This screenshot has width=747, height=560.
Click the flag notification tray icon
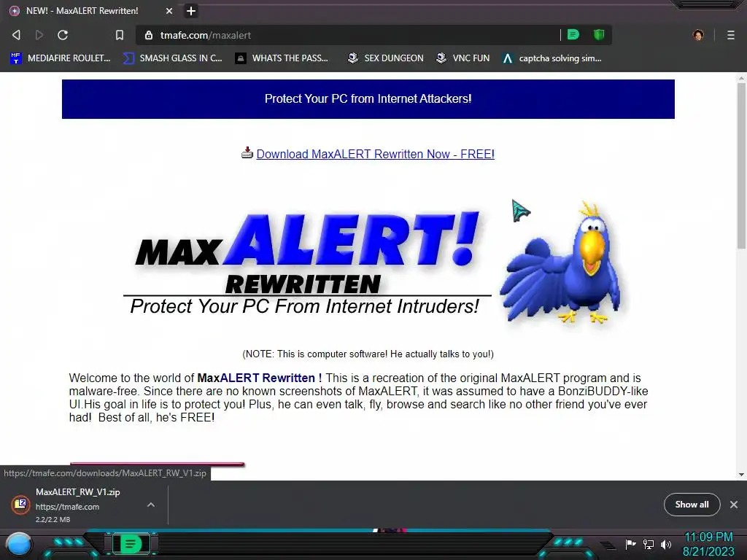click(630, 544)
